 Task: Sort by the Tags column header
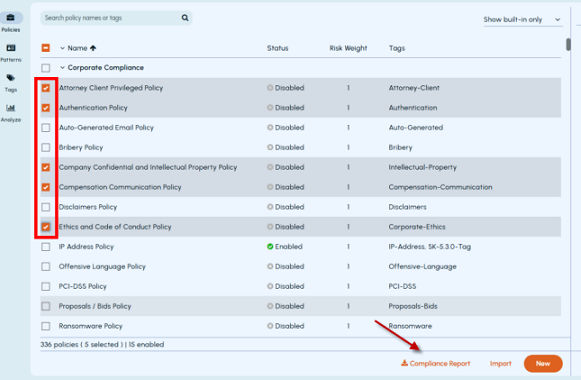397,48
